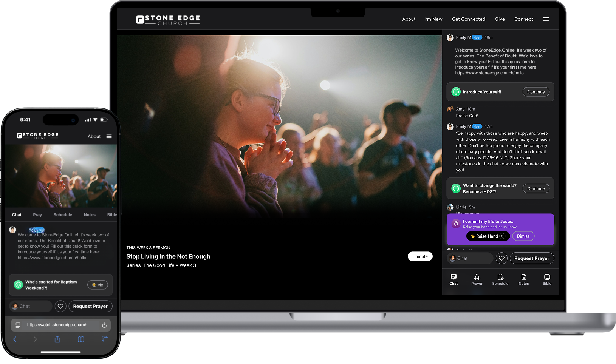Tap smiley icon on Baptism Weekend prompt

pyautogui.click(x=18, y=285)
